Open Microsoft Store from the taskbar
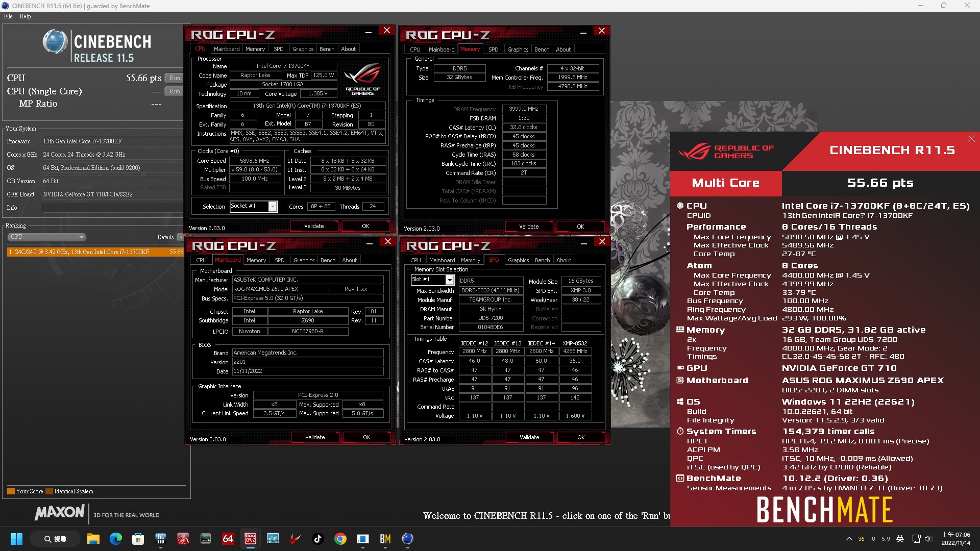 138,539
